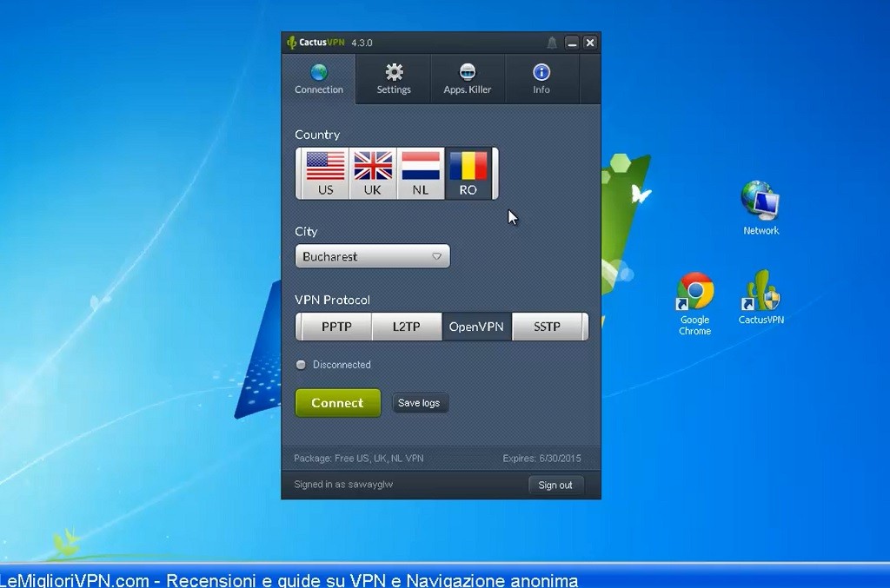Switch to the Apps. Killer tab
The width and height of the screenshot is (890, 588).
pyautogui.click(x=467, y=79)
